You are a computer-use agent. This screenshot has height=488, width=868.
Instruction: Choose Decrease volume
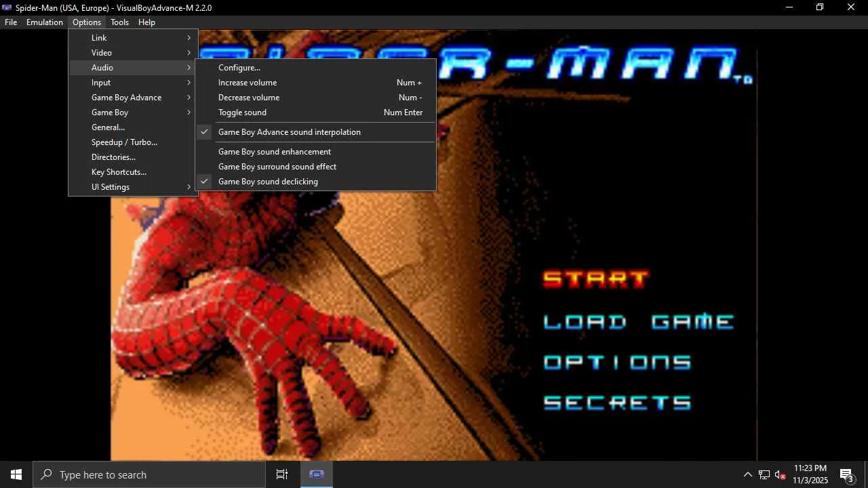[315, 98]
